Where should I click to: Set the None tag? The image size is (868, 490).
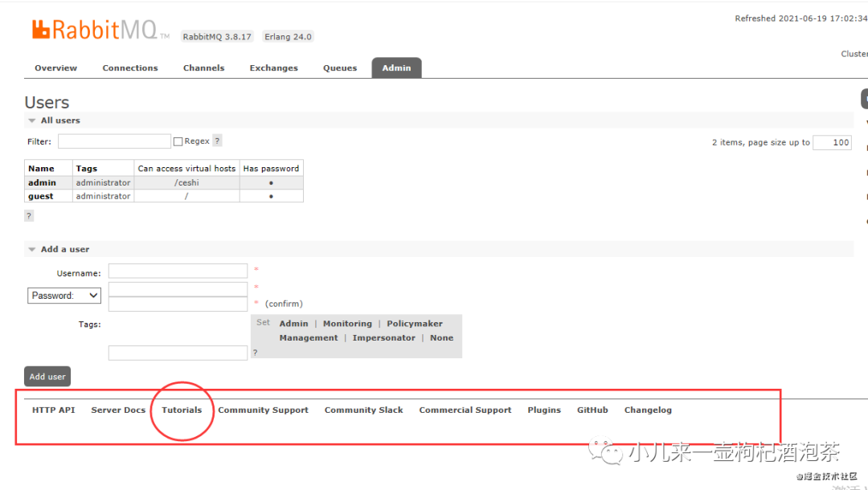442,338
